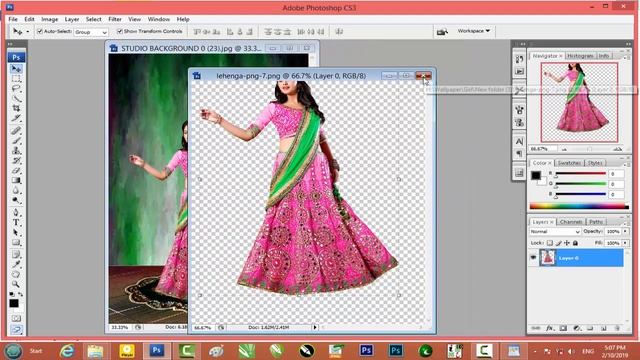Select the Brush tool
Image resolution: width=640 pixels, height=360 pixels.
point(16,141)
